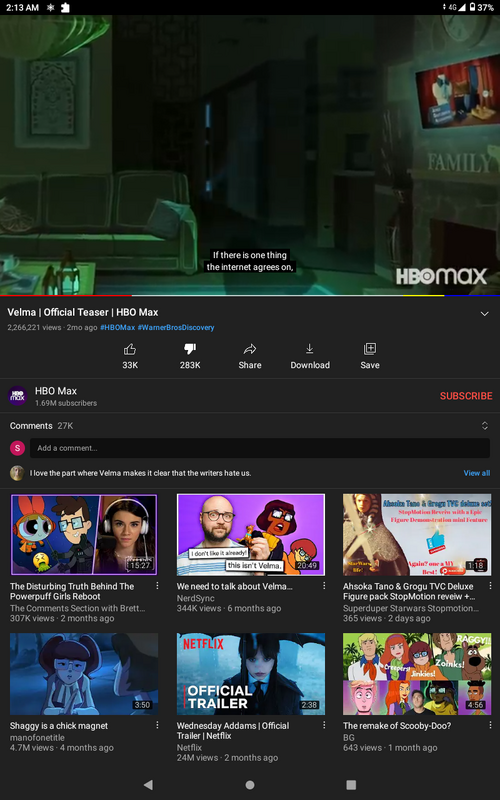
Task: Save the video to a playlist
Action: click(369, 356)
